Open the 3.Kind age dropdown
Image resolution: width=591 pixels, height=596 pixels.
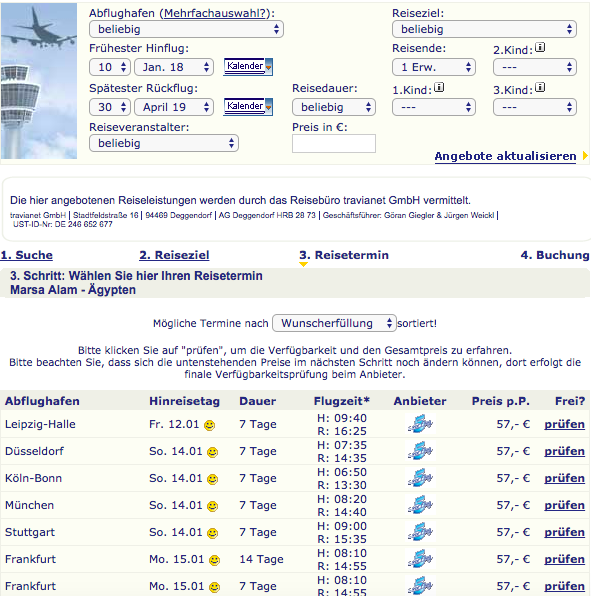[x=535, y=107]
